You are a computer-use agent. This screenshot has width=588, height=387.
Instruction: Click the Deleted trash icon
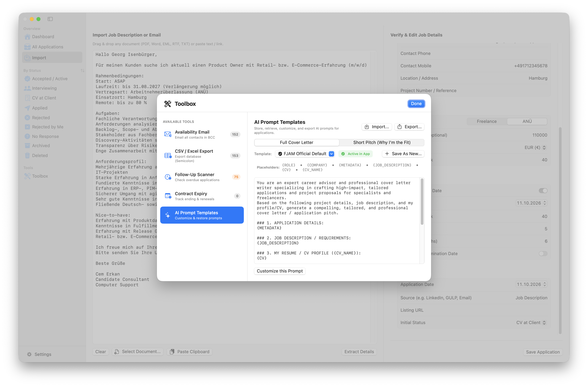tap(27, 156)
